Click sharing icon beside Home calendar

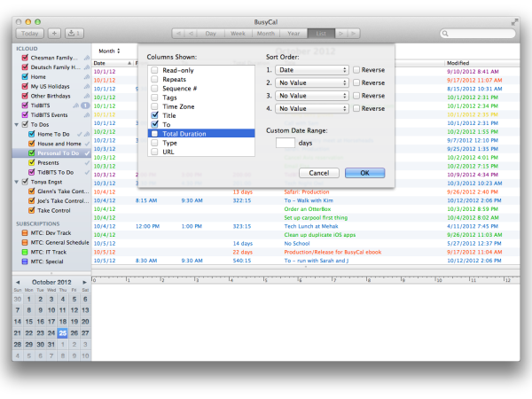pos(87,76)
